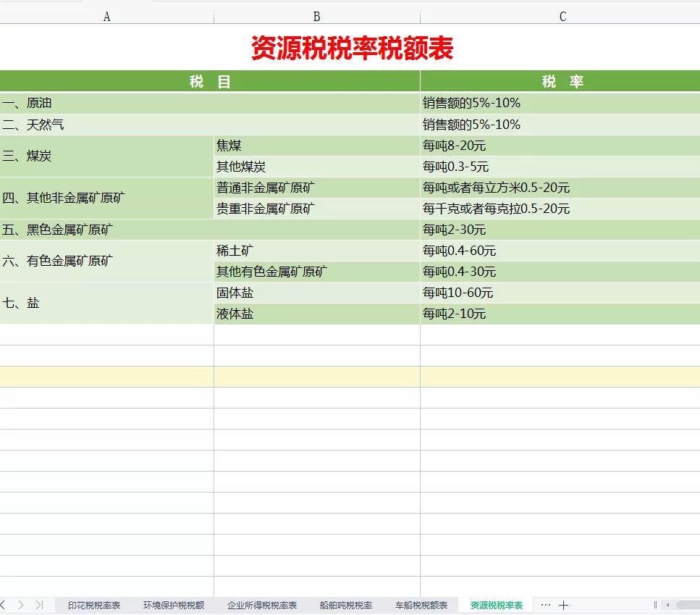Click the previous sheet navigation arrow
Screen dimensions: 700x615
coord(4,605)
